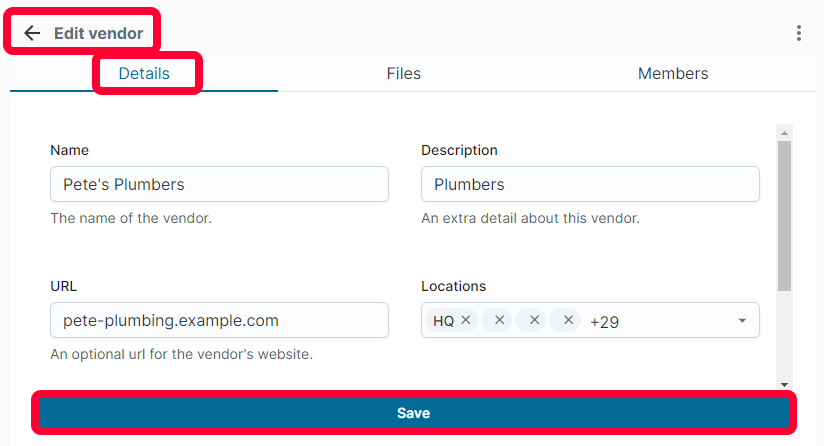Screen dimensions: 824x446
Task: Remove the HQ location chip
Action: point(466,320)
